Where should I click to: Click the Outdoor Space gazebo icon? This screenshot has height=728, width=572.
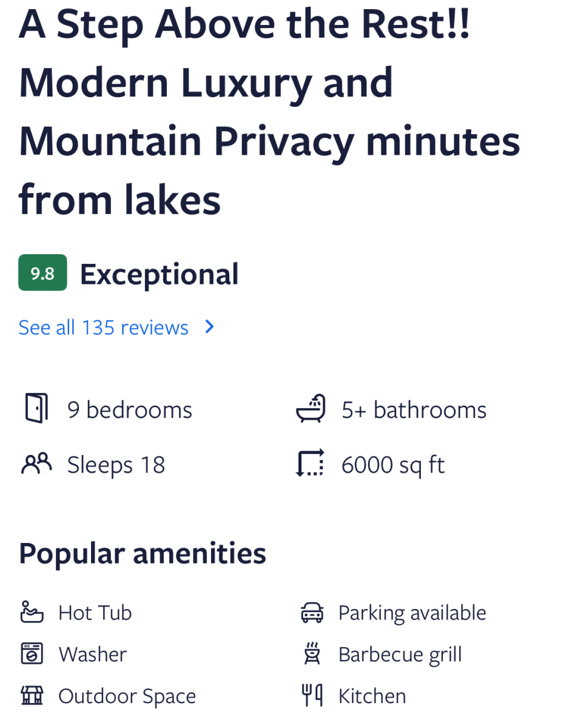32,696
